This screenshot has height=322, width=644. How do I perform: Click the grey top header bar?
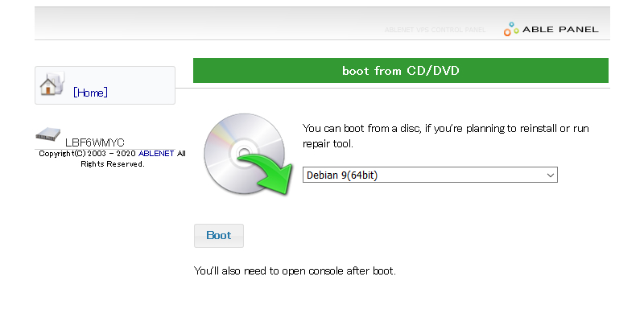tap(242, 24)
